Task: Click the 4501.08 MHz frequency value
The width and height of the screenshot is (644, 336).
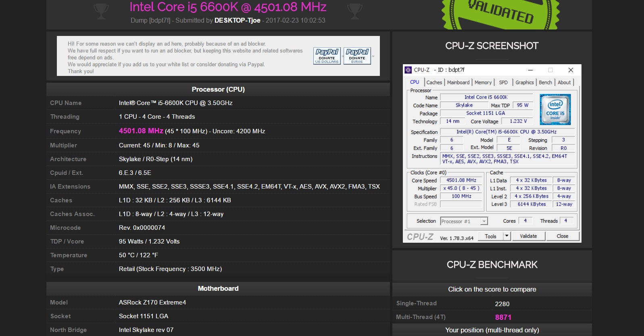Action: pyautogui.click(x=141, y=131)
